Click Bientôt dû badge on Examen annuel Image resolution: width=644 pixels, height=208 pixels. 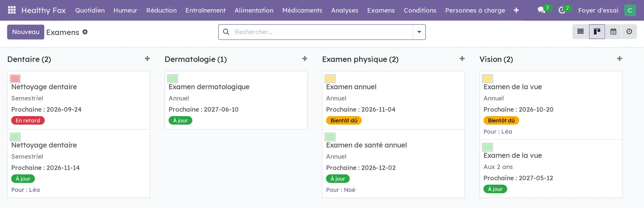[x=344, y=121]
